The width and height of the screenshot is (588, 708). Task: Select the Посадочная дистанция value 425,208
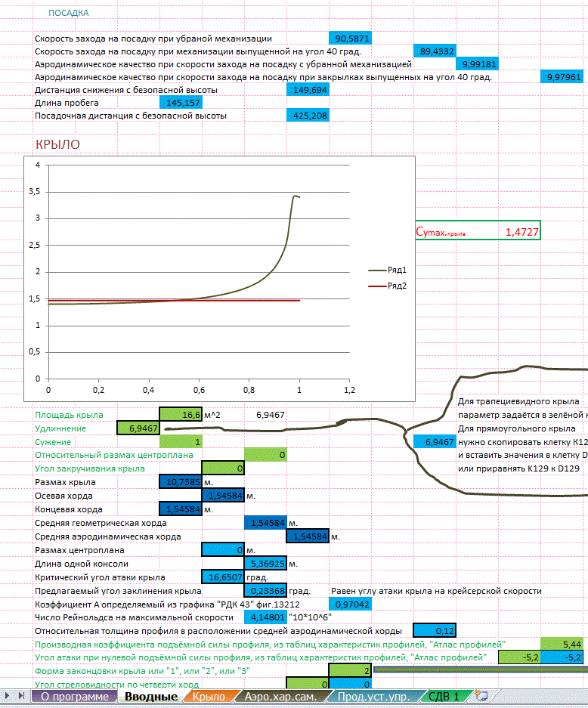click(308, 116)
